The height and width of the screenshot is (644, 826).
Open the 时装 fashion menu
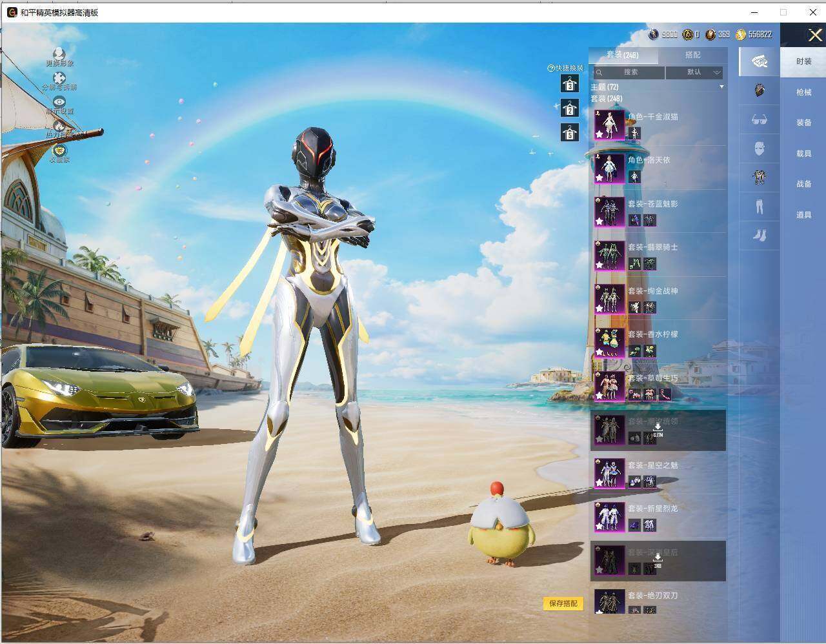(x=803, y=61)
